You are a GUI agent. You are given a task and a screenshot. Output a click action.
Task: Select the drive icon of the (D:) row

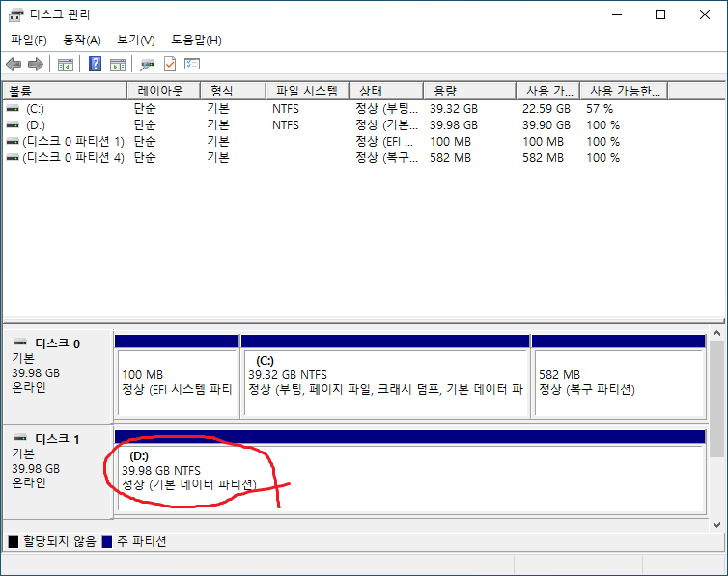pyautogui.click(x=13, y=124)
